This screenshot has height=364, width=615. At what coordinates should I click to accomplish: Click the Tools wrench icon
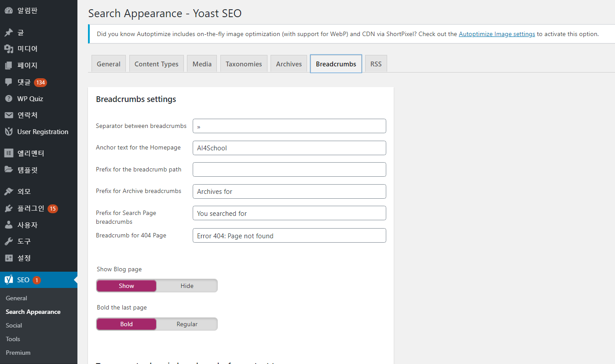pyautogui.click(x=9, y=241)
